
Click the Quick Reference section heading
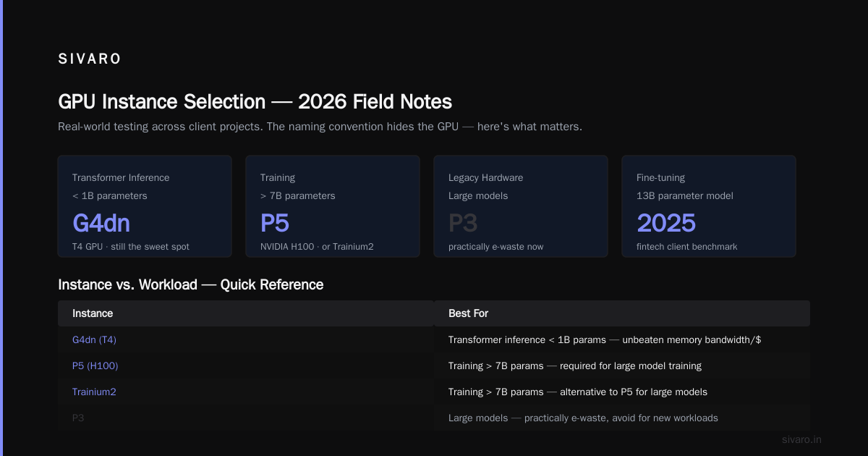click(191, 284)
